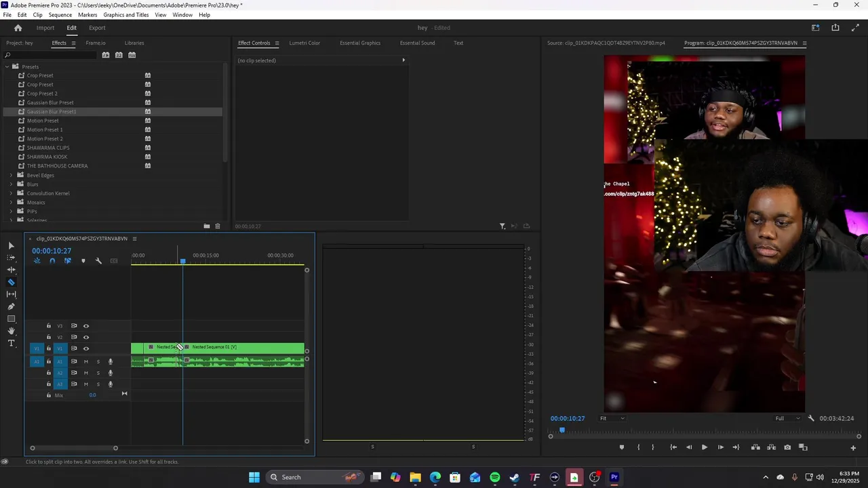Click Lift button in Program monitor
Viewport: 868px width, 488px height.
(755, 447)
